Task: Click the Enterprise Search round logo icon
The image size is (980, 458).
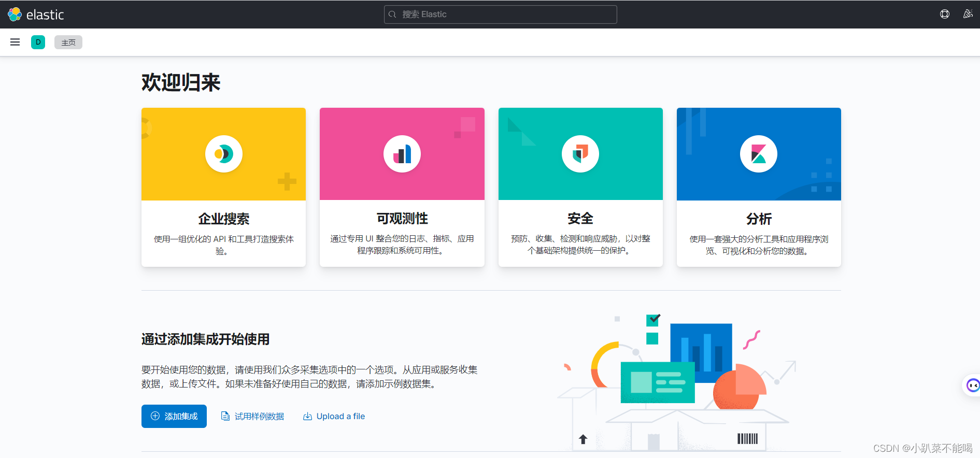Action: (x=224, y=154)
